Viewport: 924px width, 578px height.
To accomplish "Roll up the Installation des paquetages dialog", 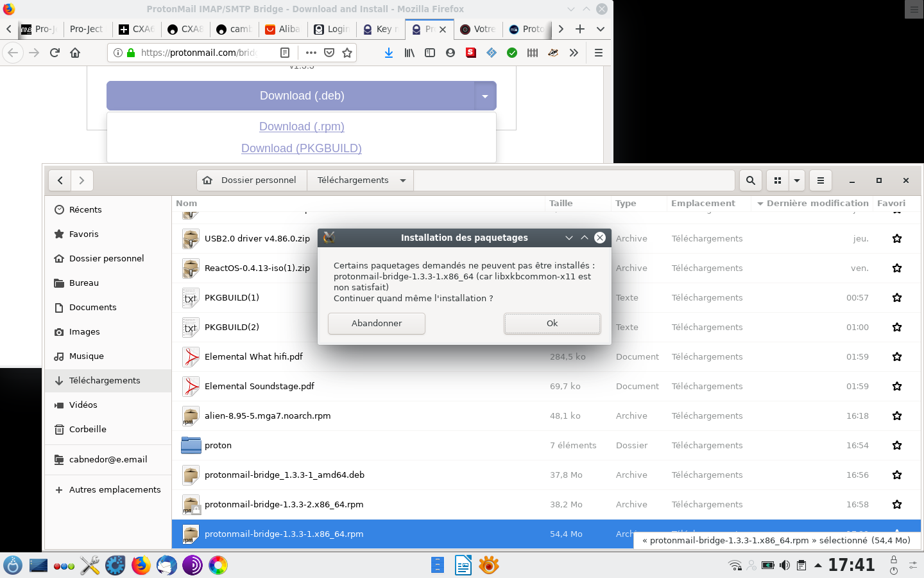I will pos(585,238).
